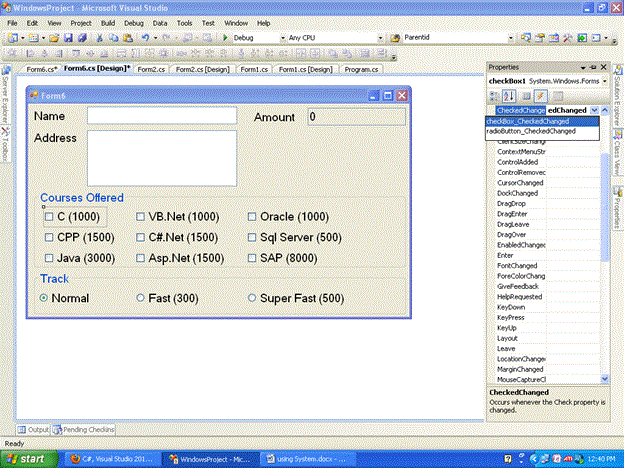Switch to the Form6.cs* tab
This screenshot has width=624, height=468.
41,69
